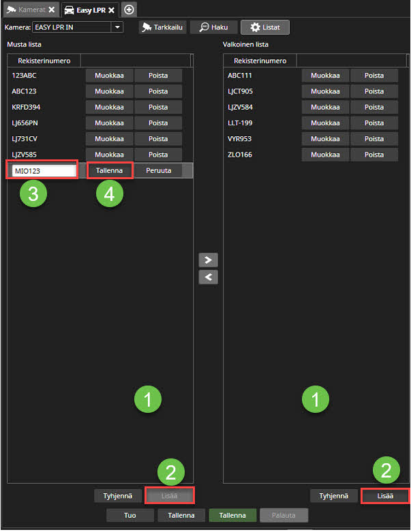The width and height of the screenshot is (411, 532).
Task: Click the MIO123 plate number input field
Action: tap(44, 170)
